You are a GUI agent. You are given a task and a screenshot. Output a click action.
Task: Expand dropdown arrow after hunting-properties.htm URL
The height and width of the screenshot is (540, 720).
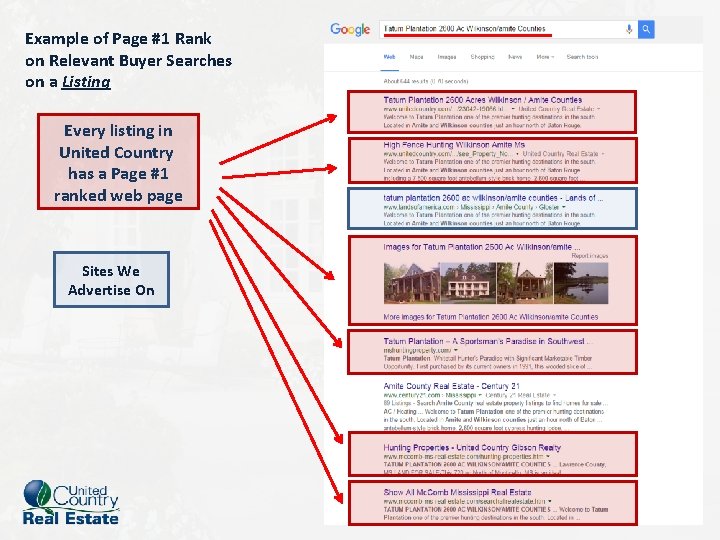click(x=548, y=456)
